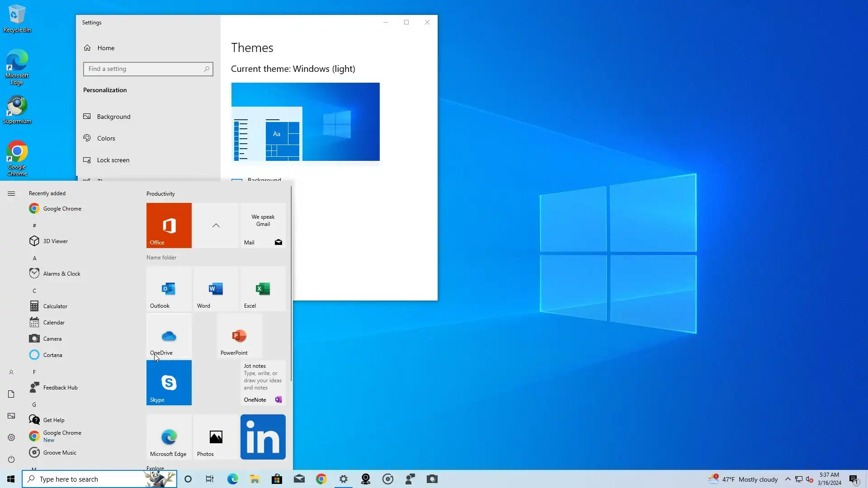Image resolution: width=868 pixels, height=488 pixels.
Task: Open Microsoft Store from the taskbar
Action: coord(277,479)
